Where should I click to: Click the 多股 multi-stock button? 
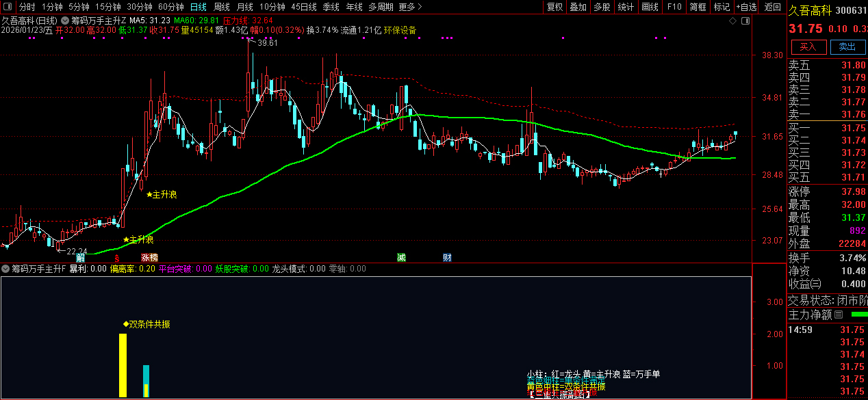(602, 7)
